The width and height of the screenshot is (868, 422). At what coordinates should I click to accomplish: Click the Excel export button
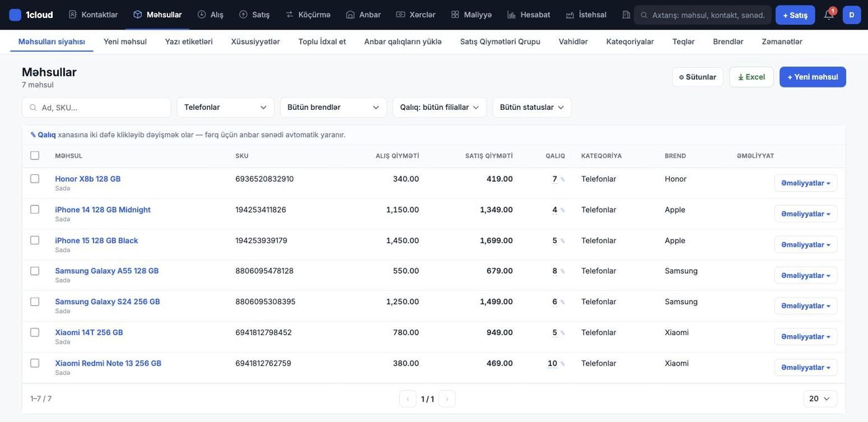[751, 77]
